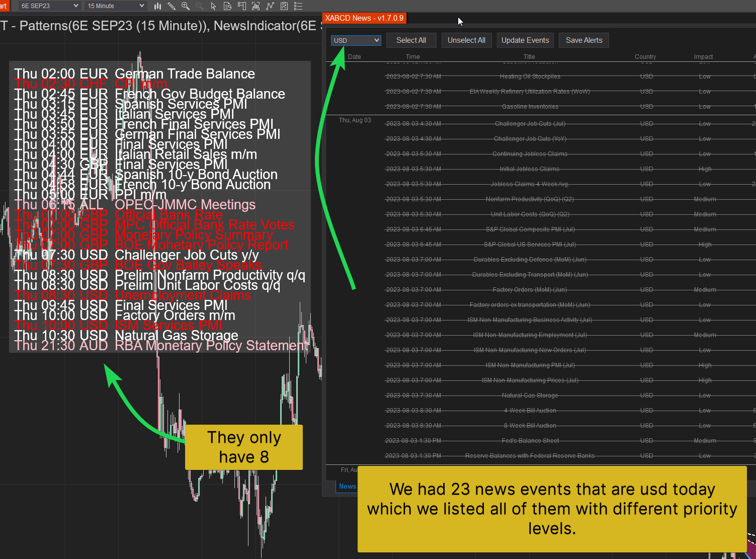Click the Save Alerts button

(x=583, y=40)
